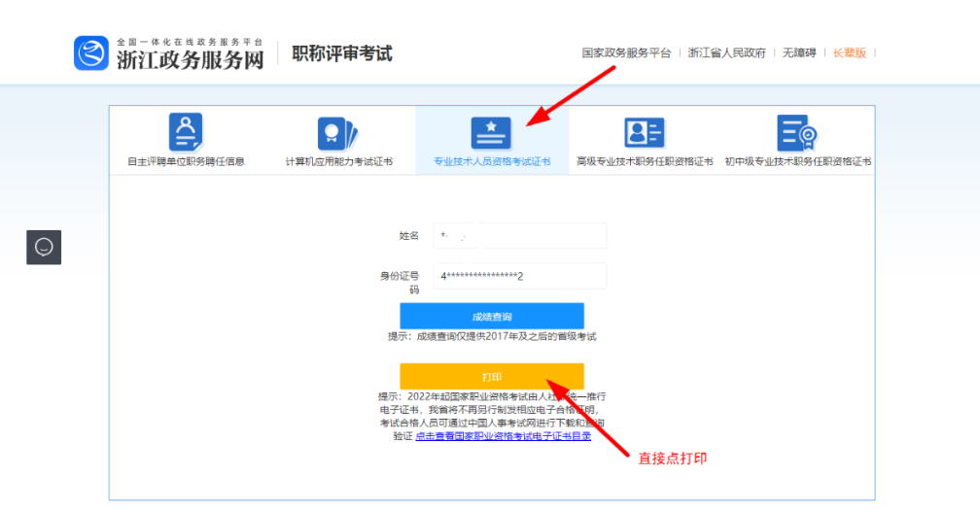
Task: Click the 高级专业技术职务任职资格证书 ID card icon
Action: tap(644, 133)
